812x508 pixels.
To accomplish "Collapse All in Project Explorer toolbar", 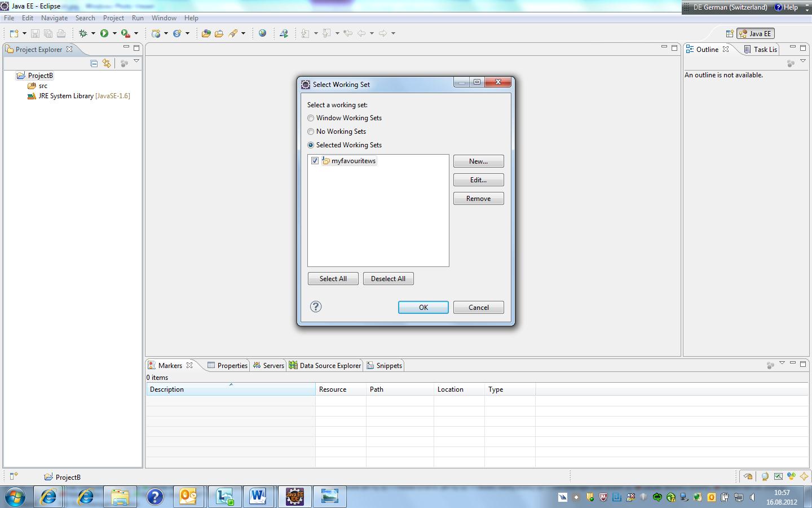I will pos(93,63).
